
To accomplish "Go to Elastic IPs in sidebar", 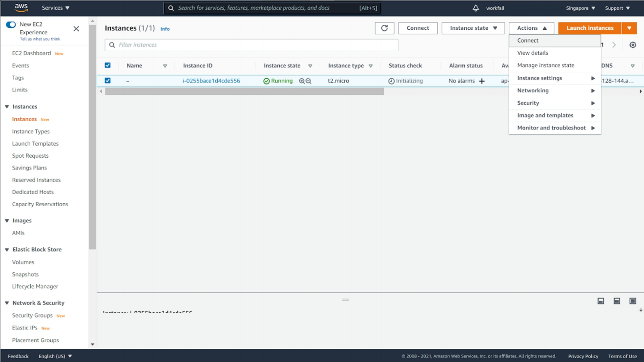I will tap(25, 328).
